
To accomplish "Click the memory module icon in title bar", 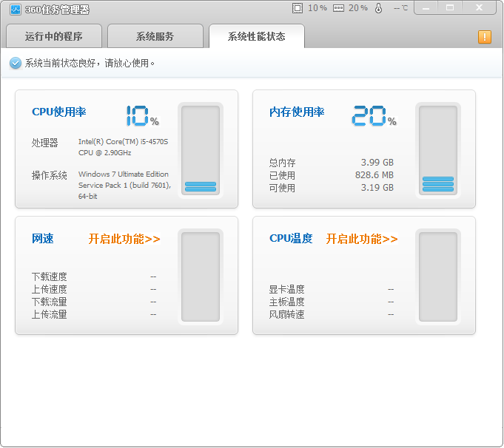I will pyautogui.click(x=338, y=8).
